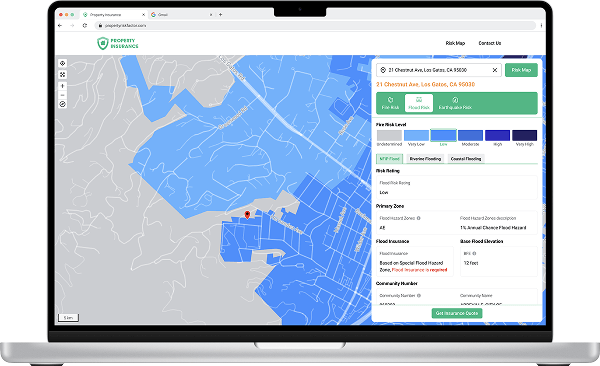Reset map bearing with the compass icon
The height and width of the screenshot is (366, 600).
tap(63, 104)
